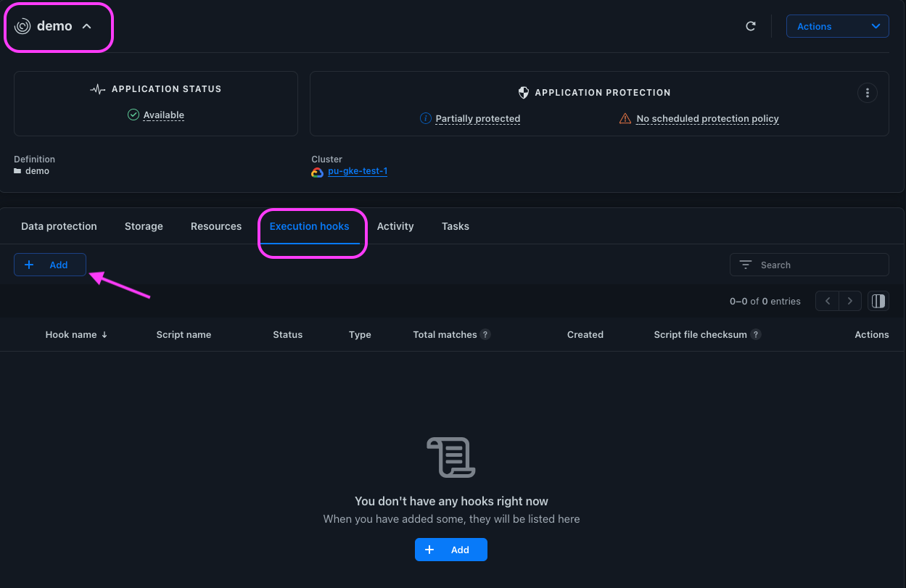The height and width of the screenshot is (588, 906).
Task: Click the column layout icon beside pagination
Action: pos(878,300)
